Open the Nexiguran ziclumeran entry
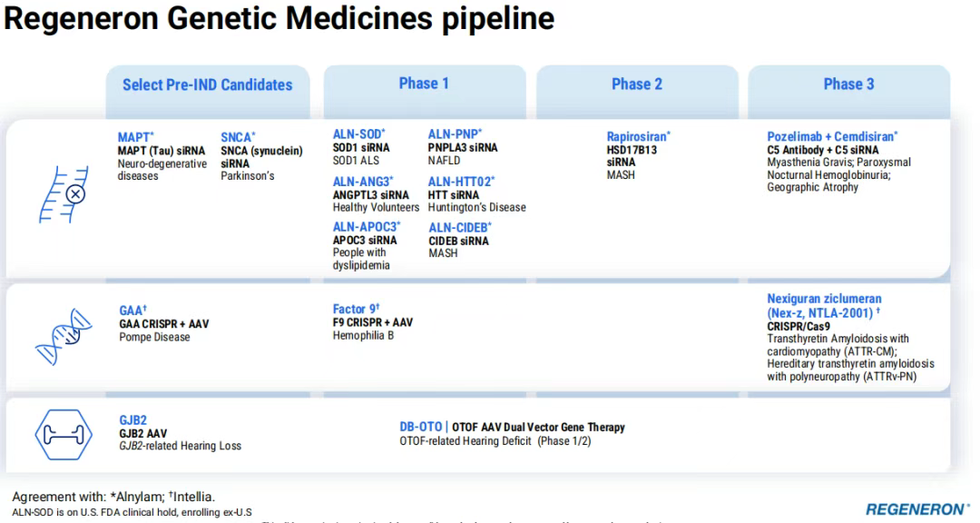 [824, 305]
